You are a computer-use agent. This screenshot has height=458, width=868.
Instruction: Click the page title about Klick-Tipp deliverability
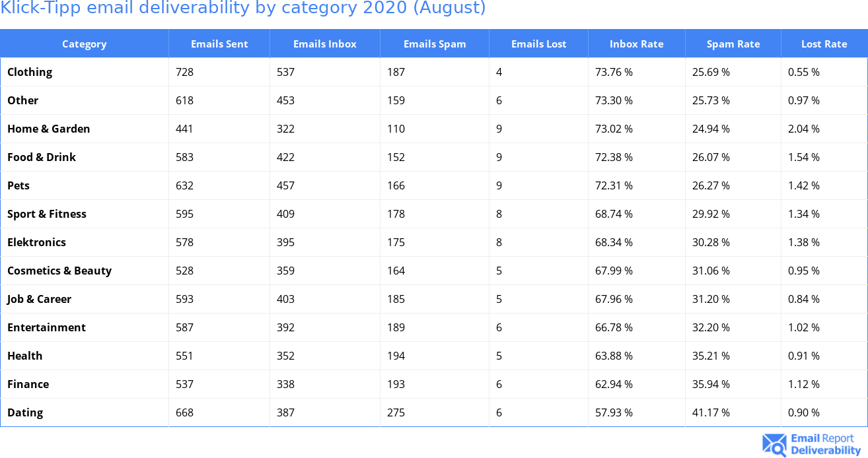point(243,9)
